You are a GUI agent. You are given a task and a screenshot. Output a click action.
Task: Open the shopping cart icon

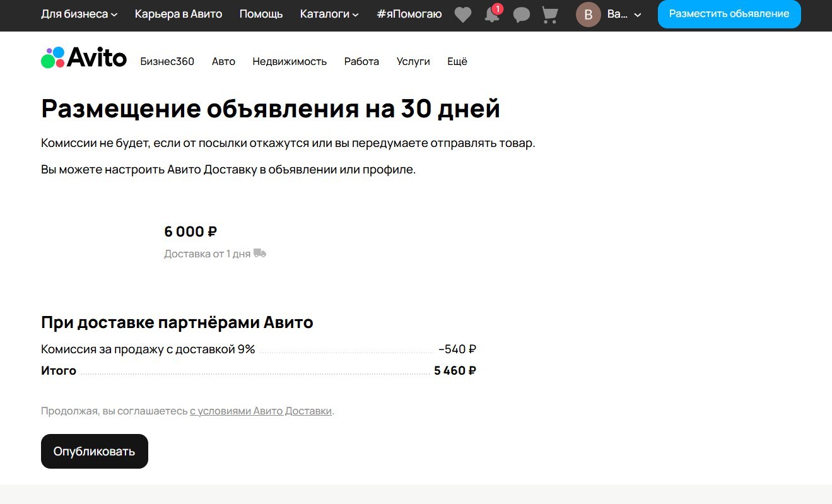pyautogui.click(x=550, y=15)
